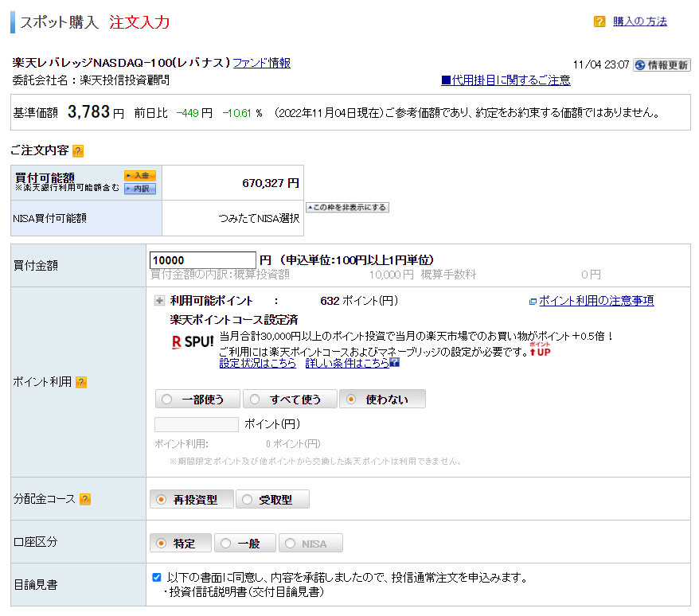Click the 情報更新 refresh button
The height and width of the screenshot is (616, 699).
pyautogui.click(x=662, y=65)
